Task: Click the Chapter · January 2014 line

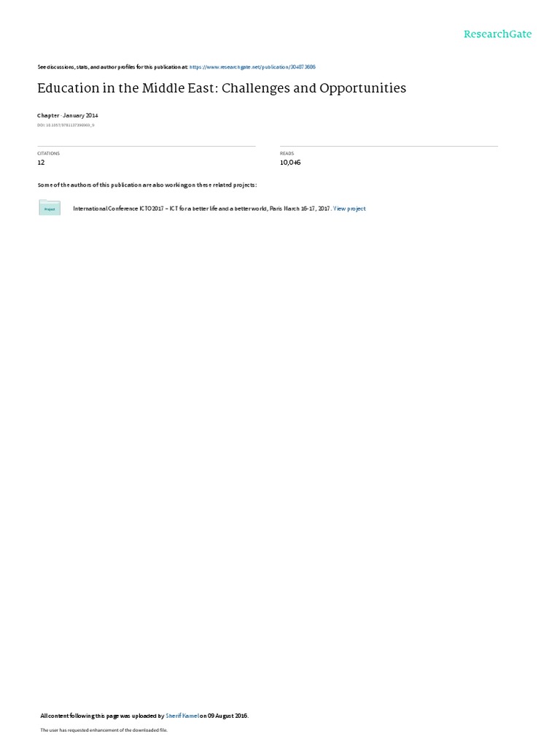Action: click(x=68, y=115)
